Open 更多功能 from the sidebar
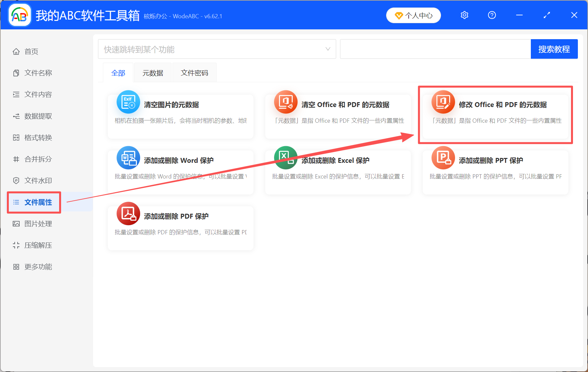Image resolution: width=588 pixels, height=372 pixels. (38, 267)
